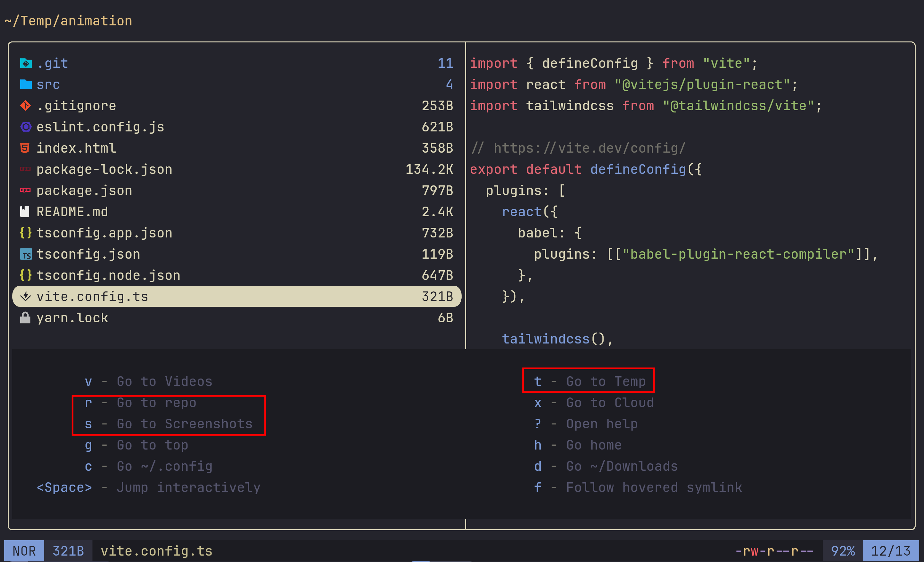
Task: Choose 'c - Go ~/.config' entry
Action: 149,466
